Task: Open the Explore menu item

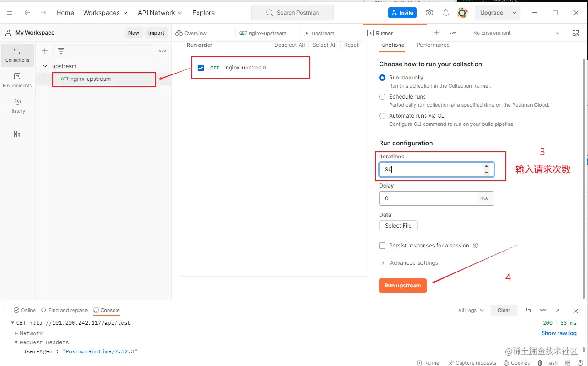Action: [x=203, y=13]
